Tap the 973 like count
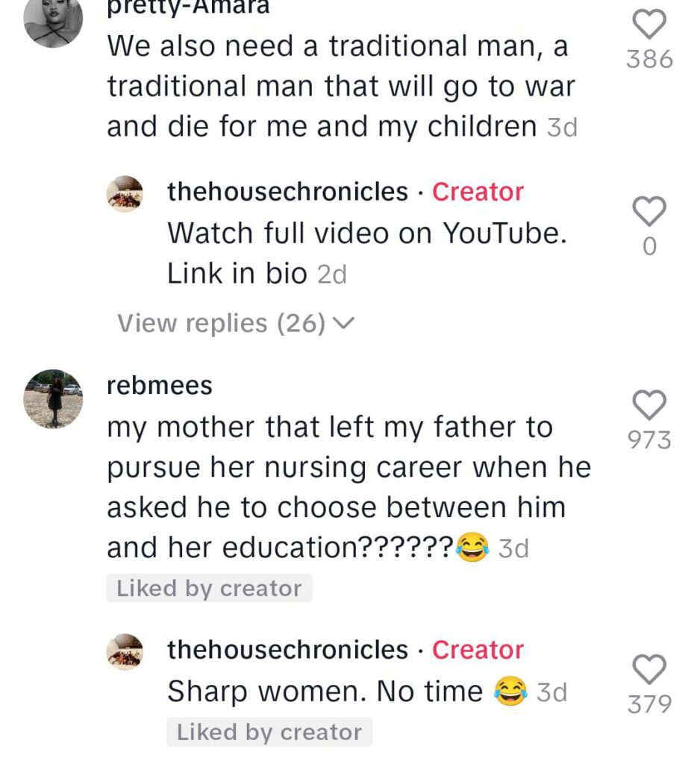Screen dimensions: 700x764 tap(649, 440)
